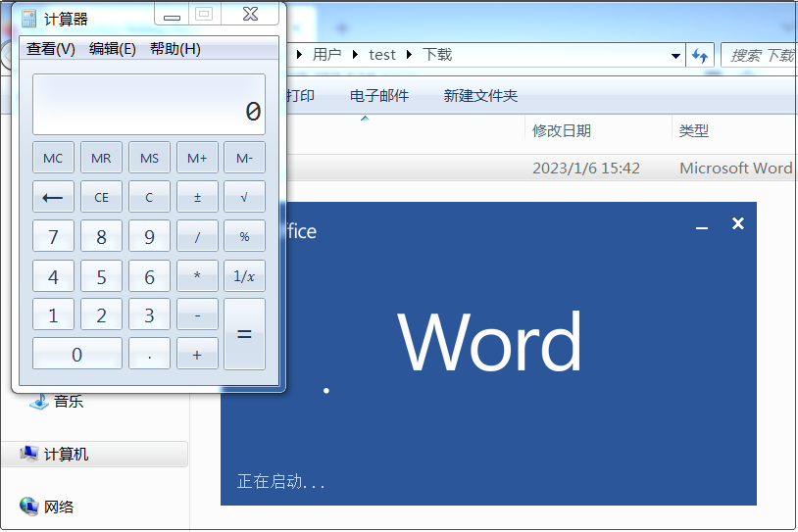
Task: Click the digit 6 button
Action: tap(149, 275)
